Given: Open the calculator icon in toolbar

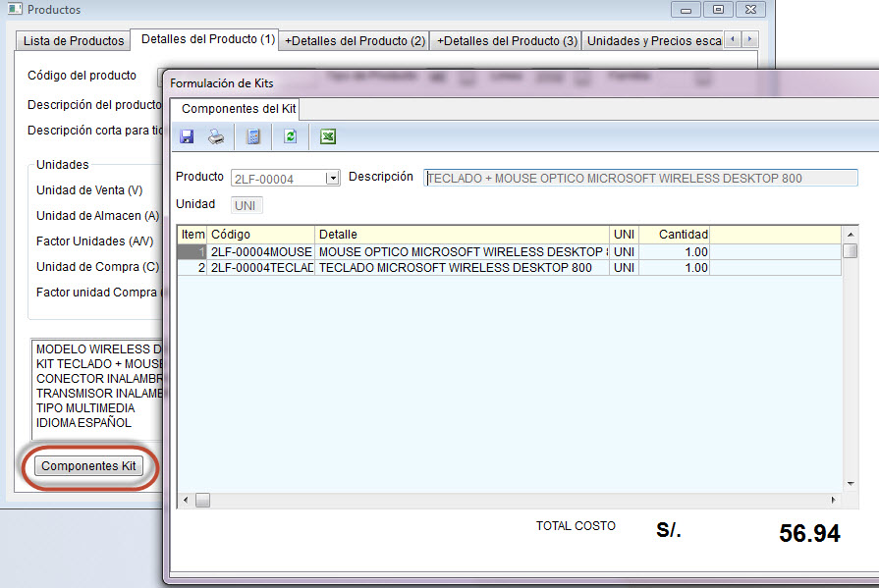Looking at the screenshot, I should coord(253,136).
